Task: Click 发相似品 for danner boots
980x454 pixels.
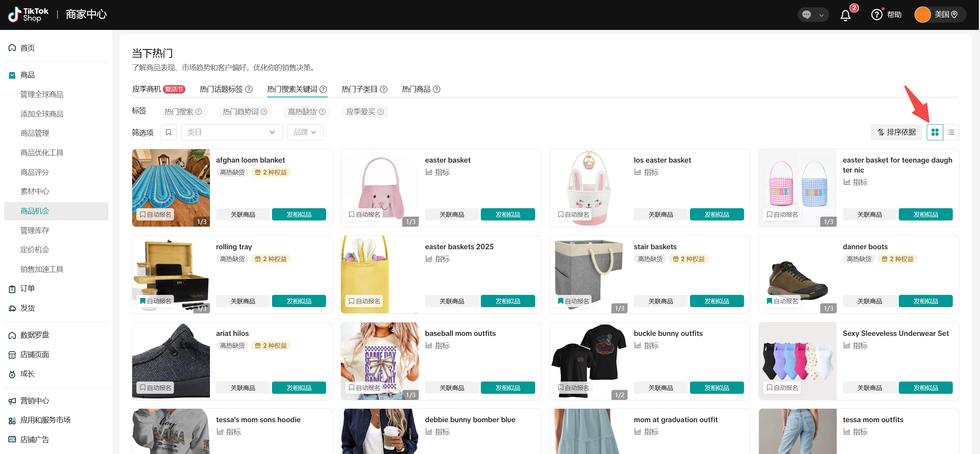Action: pos(925,301)
